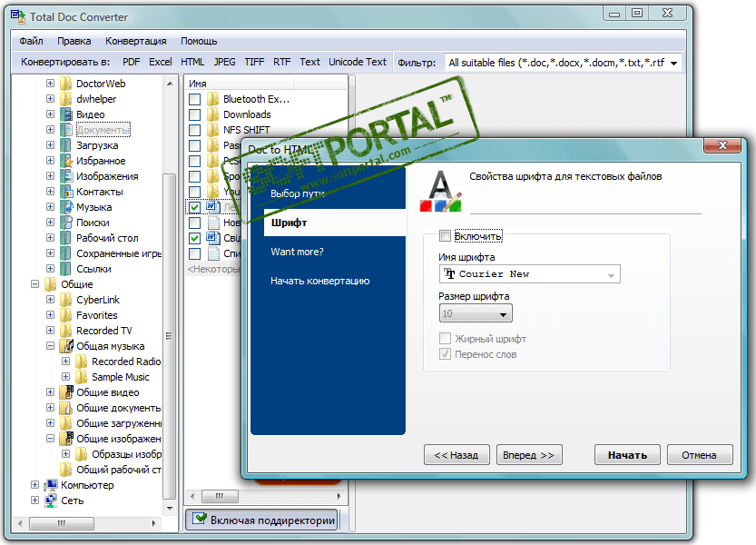The height and width of the screenshot is (545, 756).
Task: Collapse the Общая музыка node
Action: click(50, 346)
